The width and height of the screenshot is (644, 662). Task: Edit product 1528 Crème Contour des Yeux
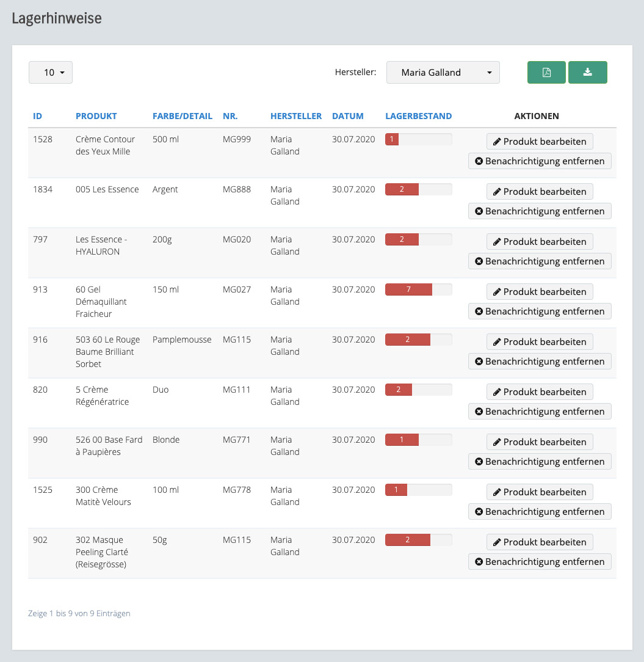(540, 141)
